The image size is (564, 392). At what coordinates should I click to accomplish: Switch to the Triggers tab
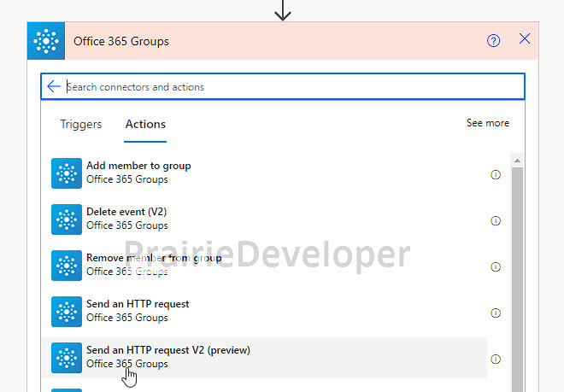[x=81, y=124]
